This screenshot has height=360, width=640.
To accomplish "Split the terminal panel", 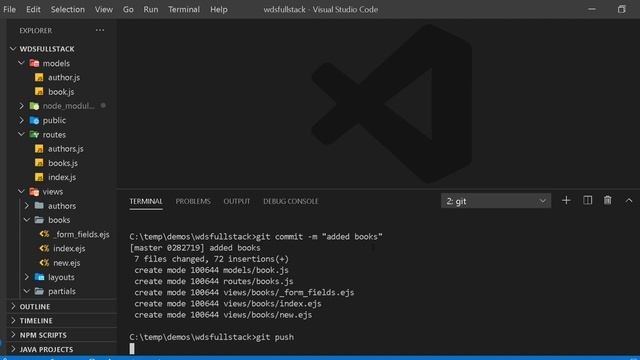I will pos(587,200).
